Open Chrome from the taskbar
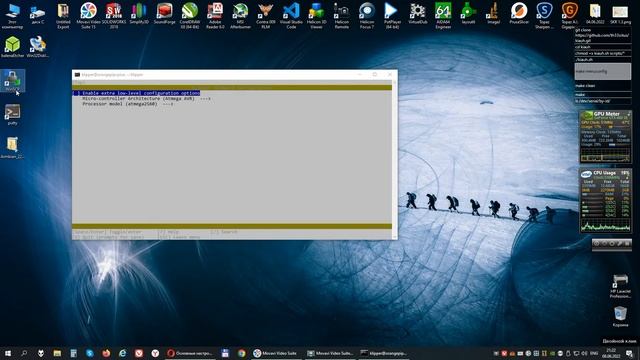Screen dimensions: 640x360 click(x=242, y=353)
